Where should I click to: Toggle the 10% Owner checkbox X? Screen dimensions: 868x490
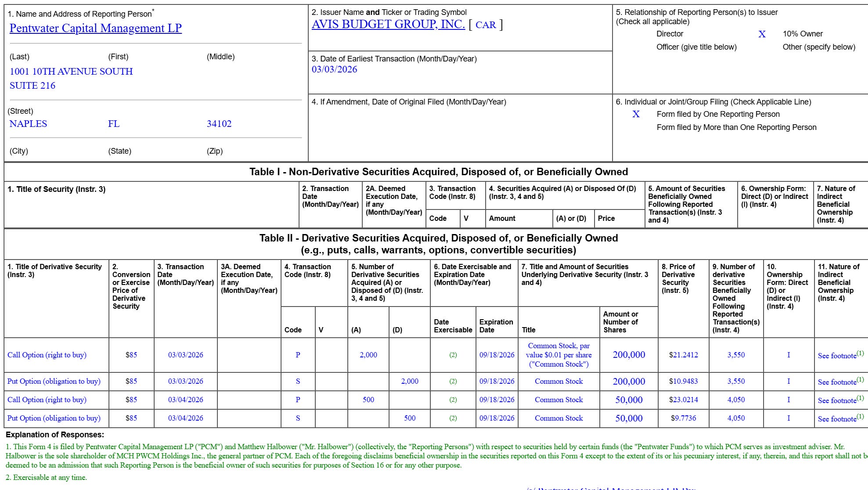point(762,34)
